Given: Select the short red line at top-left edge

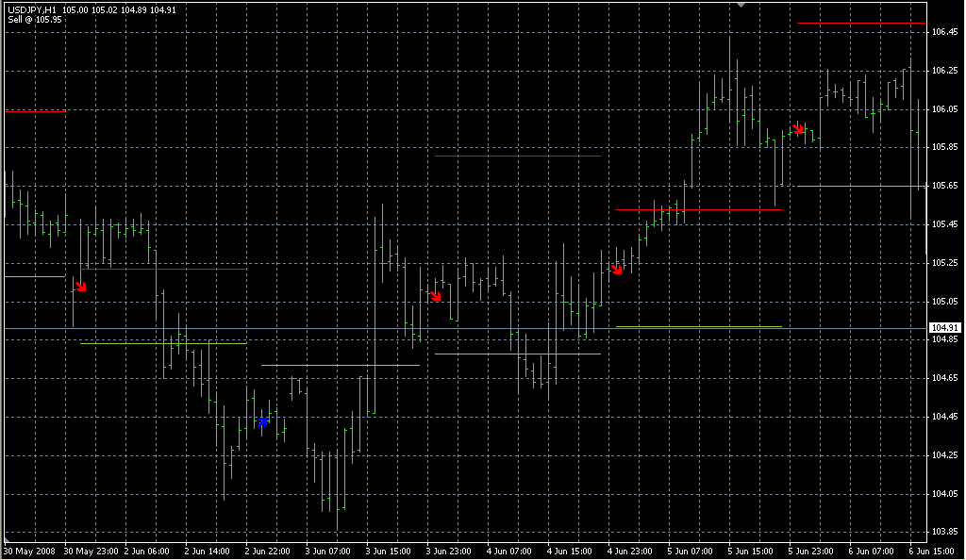Looking at the screenshot, I should tap(35, 111).
